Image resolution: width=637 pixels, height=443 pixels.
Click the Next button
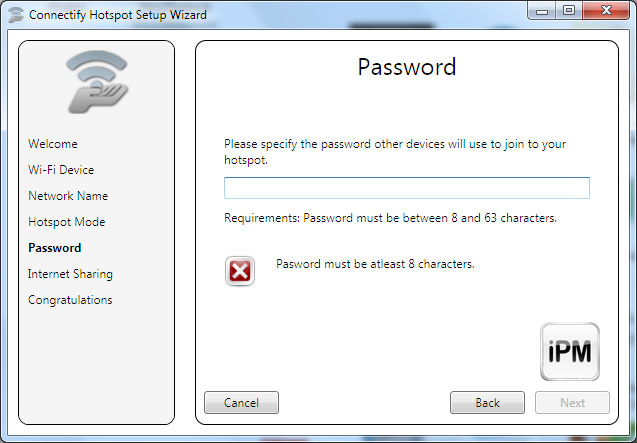[x=572, y=403]
